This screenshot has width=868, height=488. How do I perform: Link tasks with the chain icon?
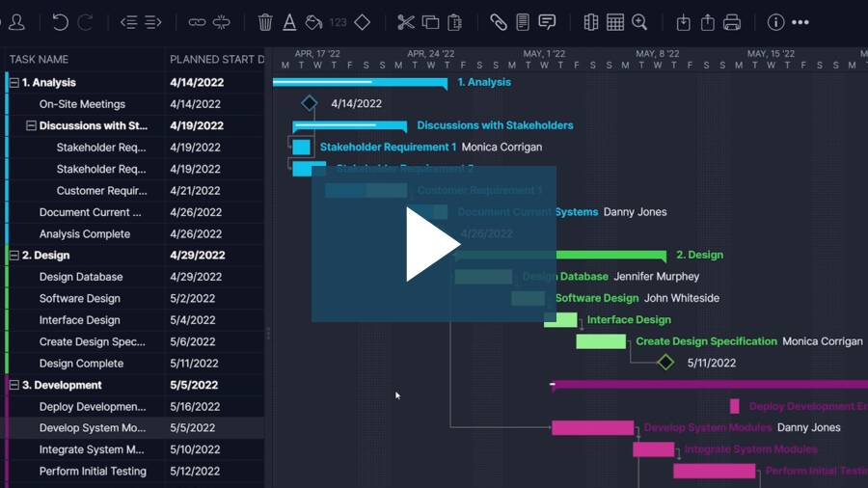point(197,23)
